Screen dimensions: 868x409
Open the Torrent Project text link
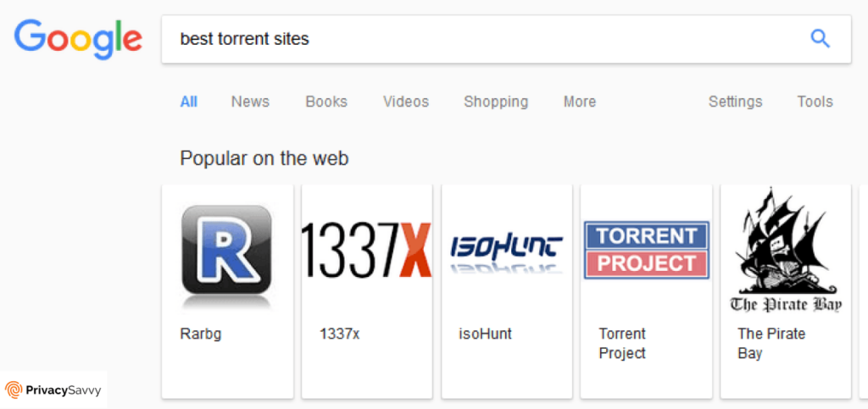622,343
